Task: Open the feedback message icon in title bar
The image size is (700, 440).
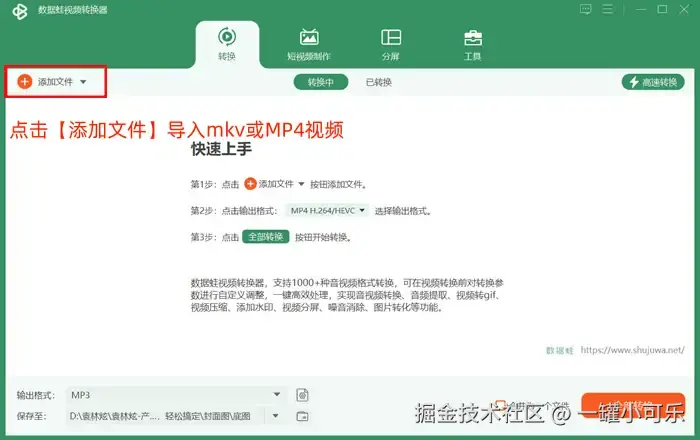Action: (586, 9)
